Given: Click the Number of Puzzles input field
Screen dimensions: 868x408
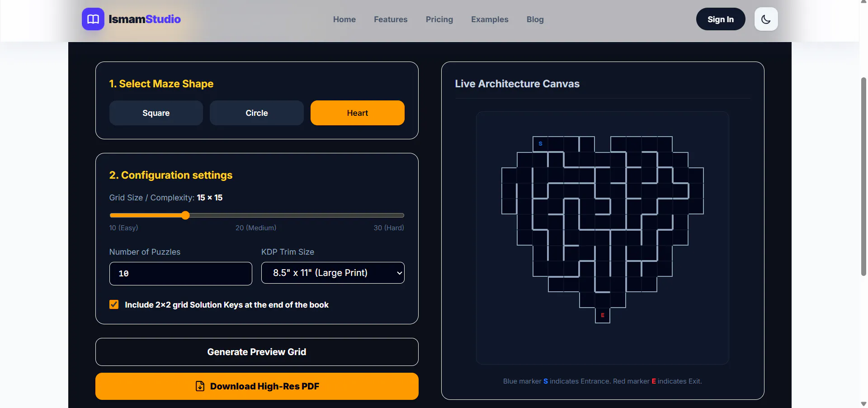Looking at the screenshot, I should tap(181, 274).
